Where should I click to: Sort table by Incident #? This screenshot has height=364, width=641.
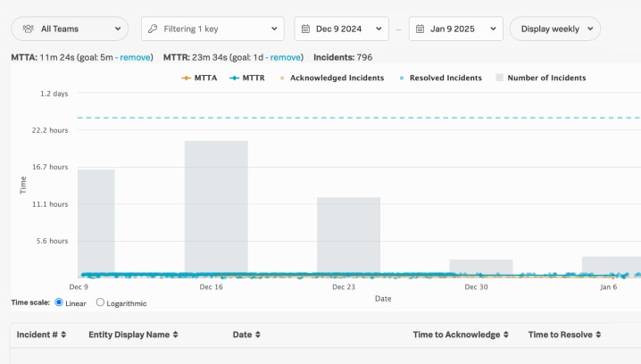41,335
